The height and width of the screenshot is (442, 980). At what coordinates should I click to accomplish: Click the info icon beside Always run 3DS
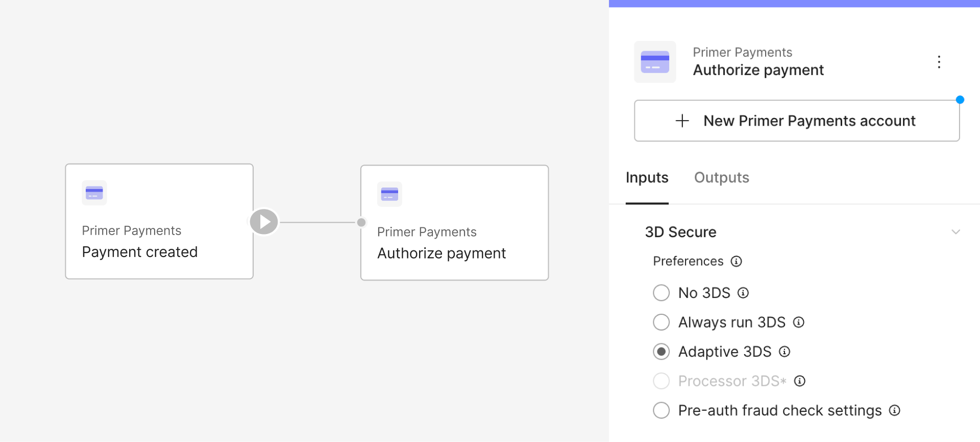799,322
